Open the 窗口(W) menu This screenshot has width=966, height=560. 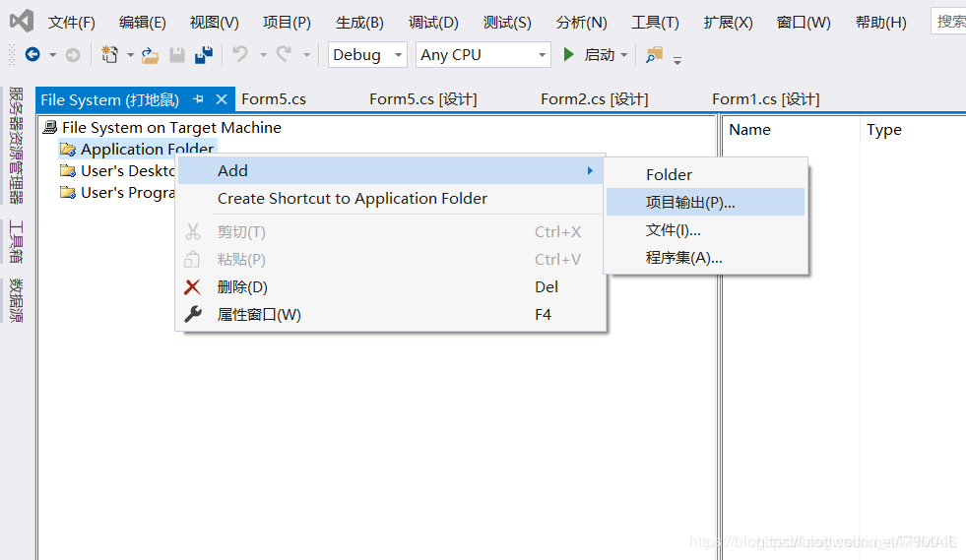pos(804,23)
